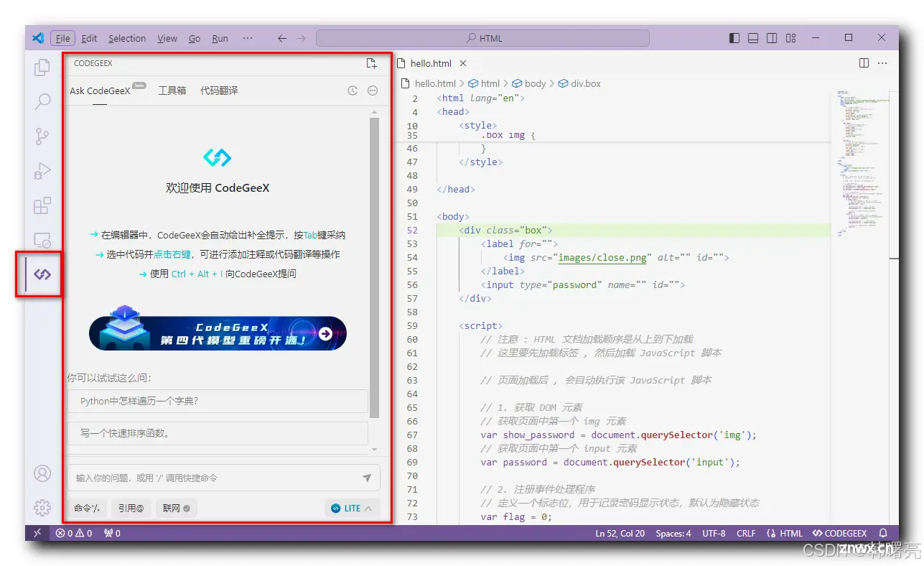Open the Go menu
This screenshot has width=924, height=566.
195,38
